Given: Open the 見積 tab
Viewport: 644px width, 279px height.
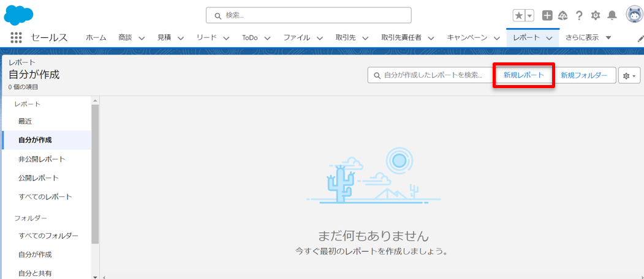Looking at the screenshot, I should [x=164, y=38].
